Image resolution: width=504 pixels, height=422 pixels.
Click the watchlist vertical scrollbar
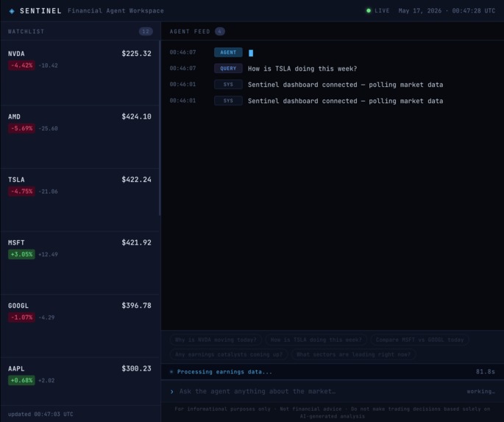click(160, 128)
